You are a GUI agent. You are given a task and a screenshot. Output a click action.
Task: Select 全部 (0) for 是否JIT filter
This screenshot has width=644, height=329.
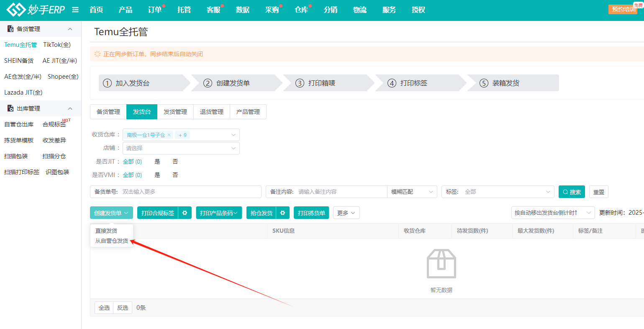coord(132,162)
